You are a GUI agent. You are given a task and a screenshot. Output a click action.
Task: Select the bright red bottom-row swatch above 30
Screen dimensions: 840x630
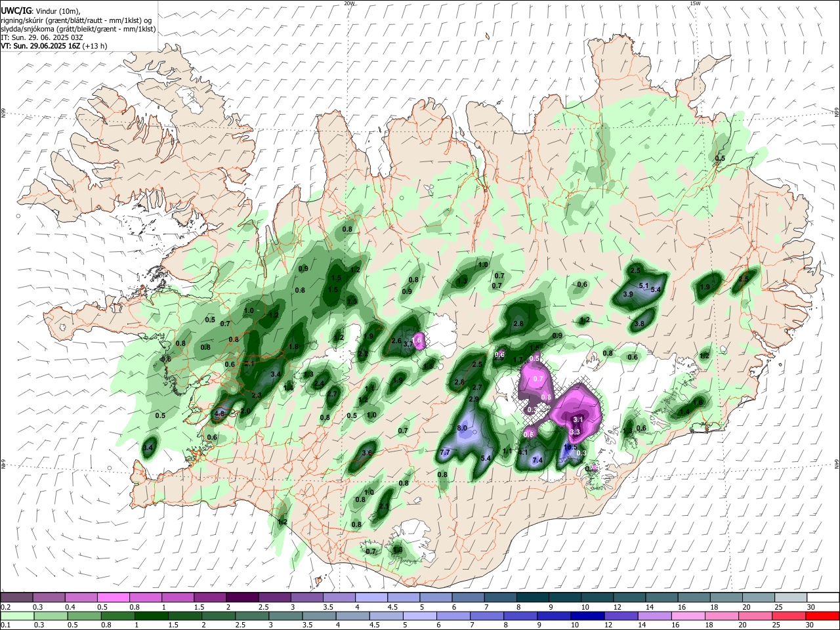(x=823, y=616)
